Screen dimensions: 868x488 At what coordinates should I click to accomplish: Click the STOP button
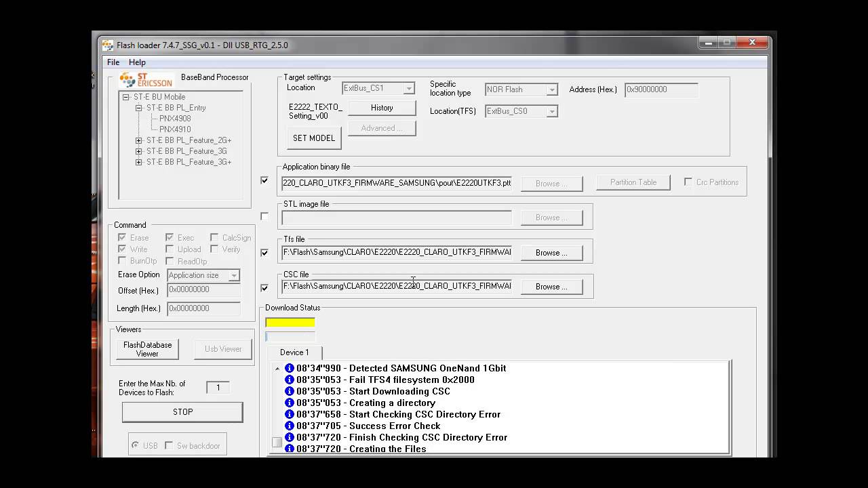(182, 411)
